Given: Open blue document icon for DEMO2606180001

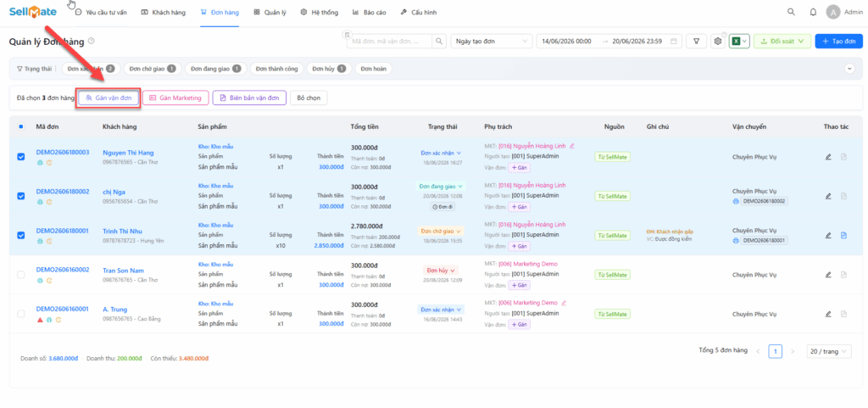Looking at the screenshot, I should click(x=843, y=235).
